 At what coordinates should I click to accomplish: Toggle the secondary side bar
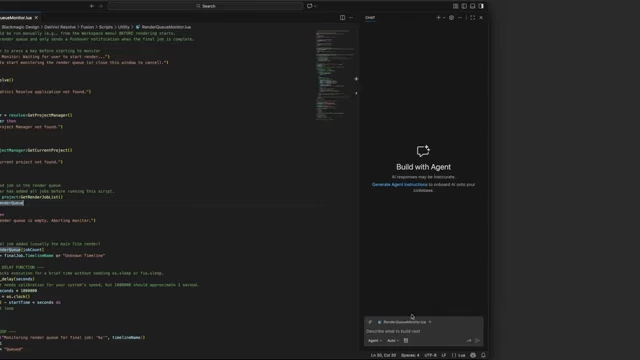[481, 6]
